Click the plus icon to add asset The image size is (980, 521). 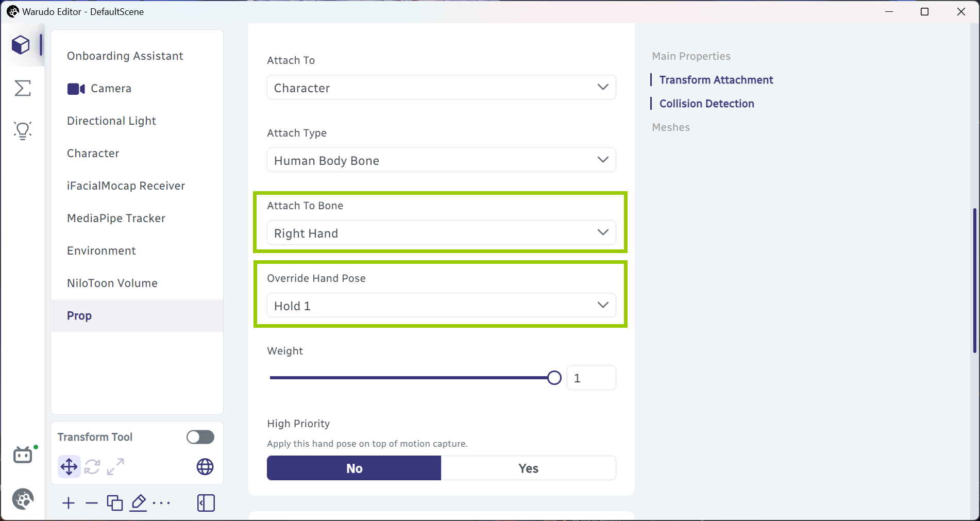pos(69,503)
